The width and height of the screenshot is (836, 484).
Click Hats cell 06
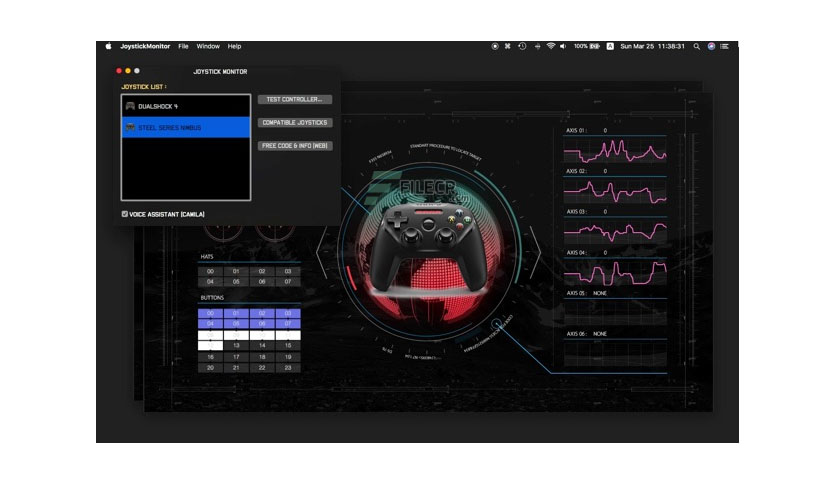(x=262, y=281)
